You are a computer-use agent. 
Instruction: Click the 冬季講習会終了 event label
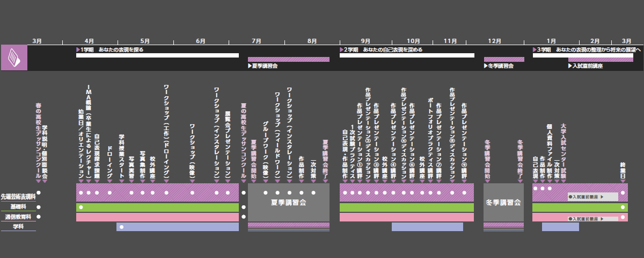[x=520, y=160]
